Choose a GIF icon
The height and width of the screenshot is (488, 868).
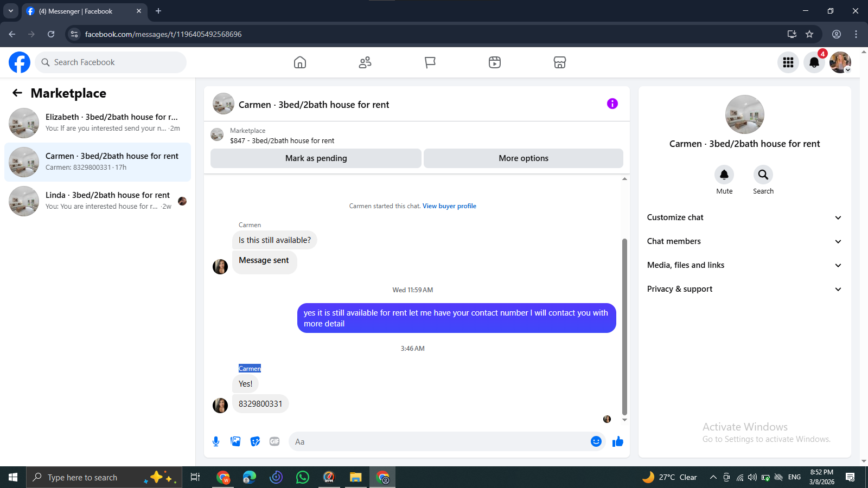275,441
